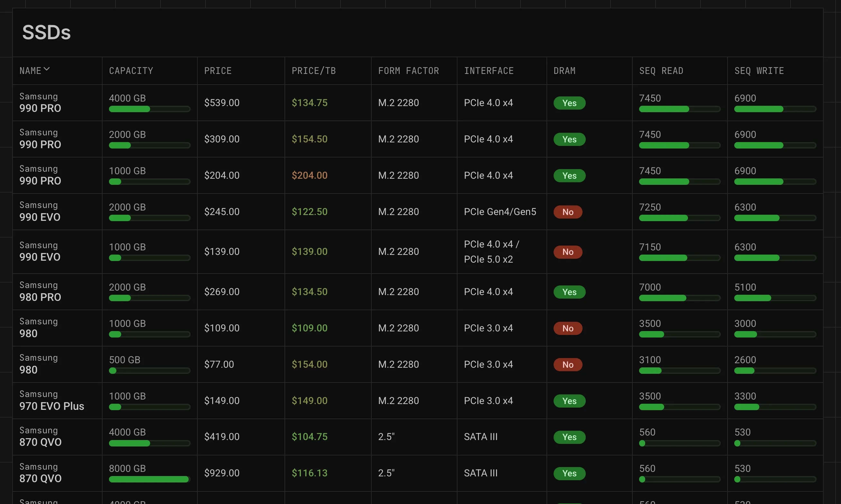Click the NAME column sort chevron
841x504 pixels.
coord(47,69)
